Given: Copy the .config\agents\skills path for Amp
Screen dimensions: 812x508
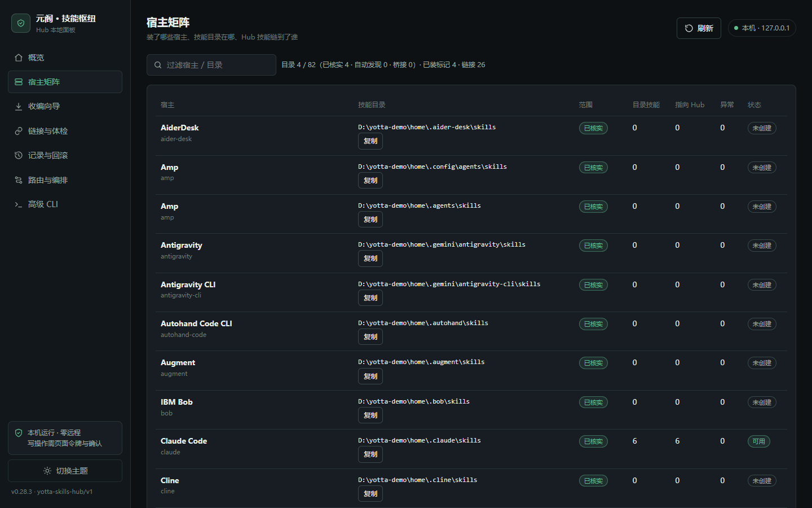Looking at the screenshot, I should 370,181.
